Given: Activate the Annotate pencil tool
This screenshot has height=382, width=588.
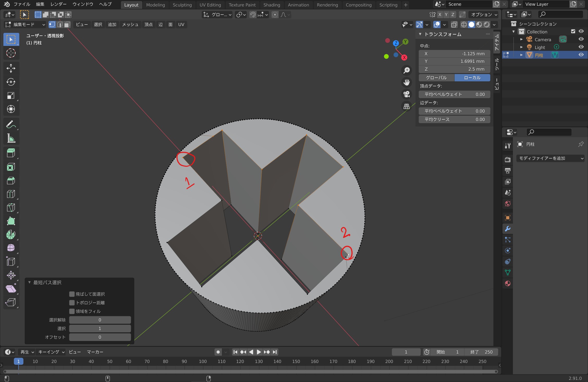Looking at the screenshot, I should [11, 125].
